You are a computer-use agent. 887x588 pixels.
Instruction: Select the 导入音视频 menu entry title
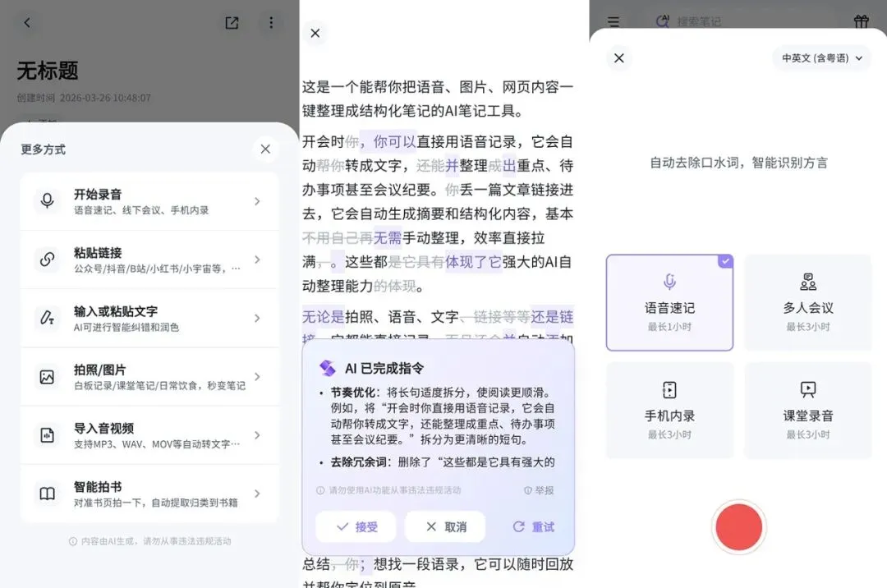[104, 429]
